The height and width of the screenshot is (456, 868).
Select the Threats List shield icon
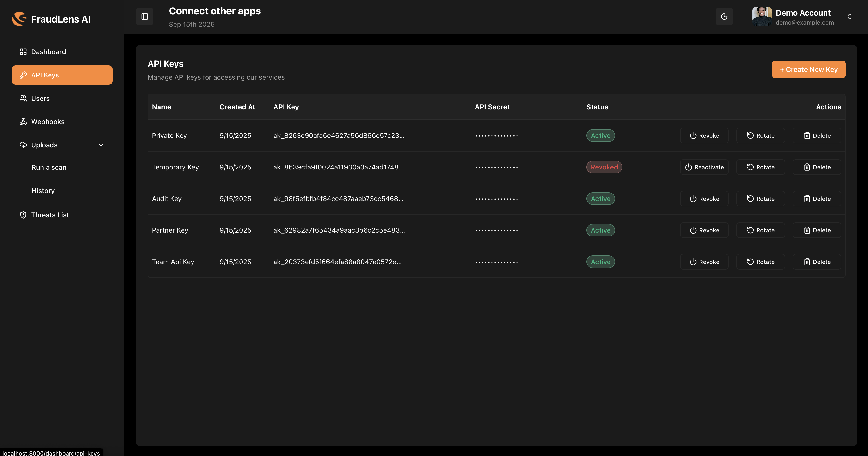(23, 215)
